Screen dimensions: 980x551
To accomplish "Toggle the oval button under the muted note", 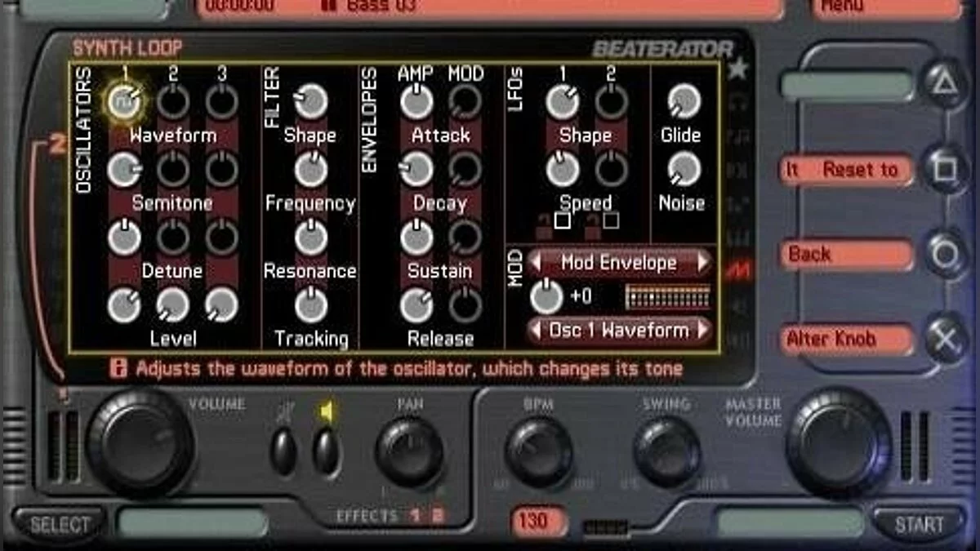I will pyautogui.click(x=283, y=453).
